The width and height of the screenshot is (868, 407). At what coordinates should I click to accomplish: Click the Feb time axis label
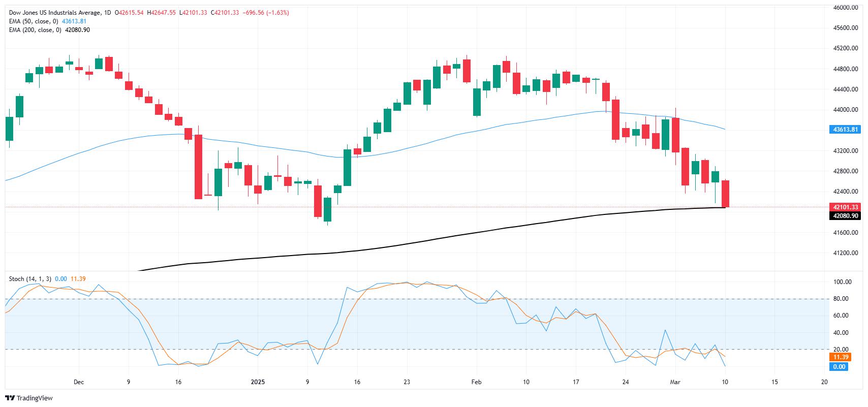tap(476, 382)
